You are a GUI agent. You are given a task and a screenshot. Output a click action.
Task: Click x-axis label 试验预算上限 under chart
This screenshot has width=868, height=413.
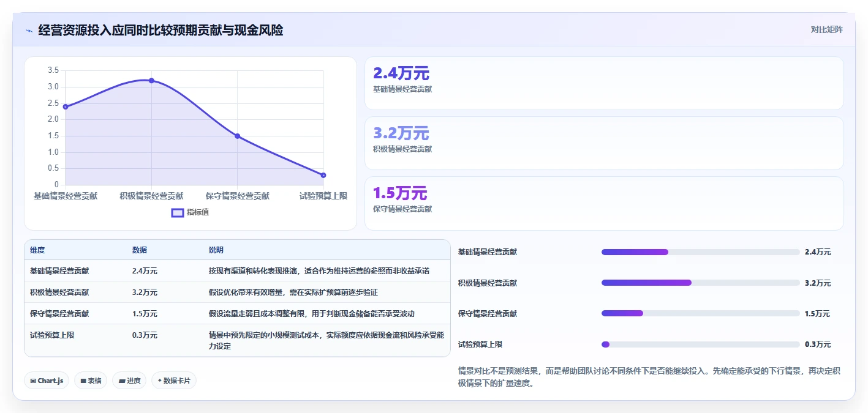pyautogui.click(x=323, y=196)
